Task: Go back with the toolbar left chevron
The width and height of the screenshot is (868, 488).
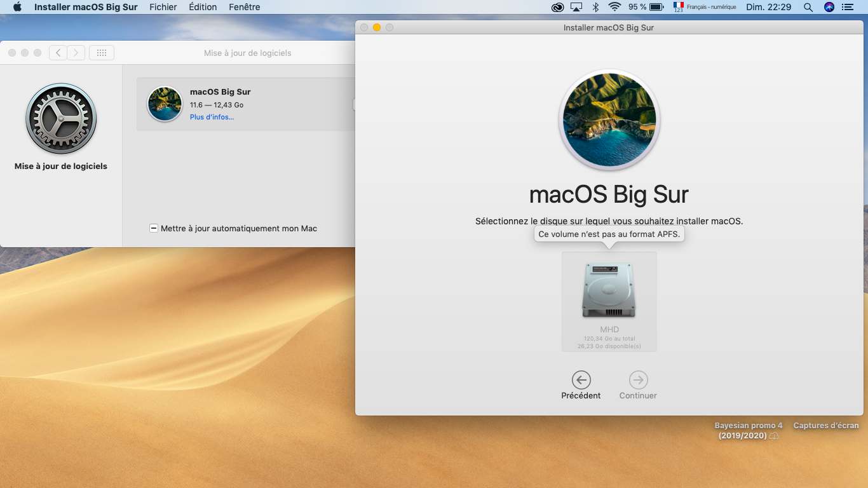Action: (x=58, y=53)
